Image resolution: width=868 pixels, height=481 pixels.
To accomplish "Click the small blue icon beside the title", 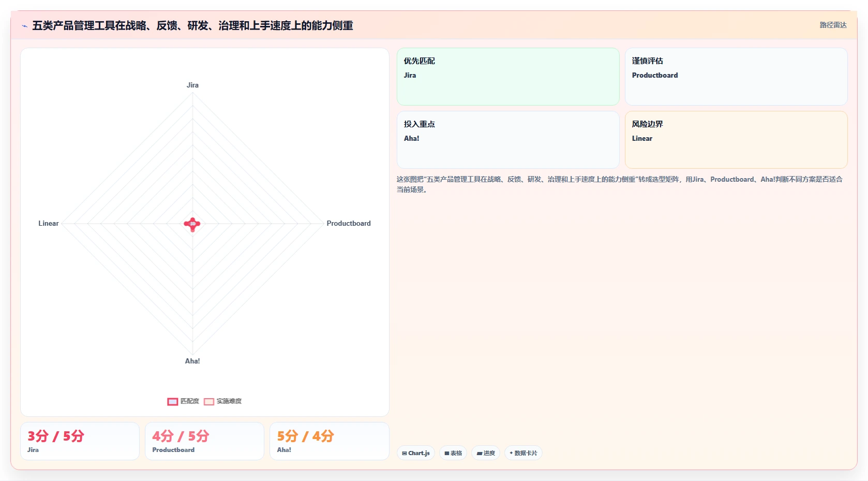I will (x=24, y=26).
